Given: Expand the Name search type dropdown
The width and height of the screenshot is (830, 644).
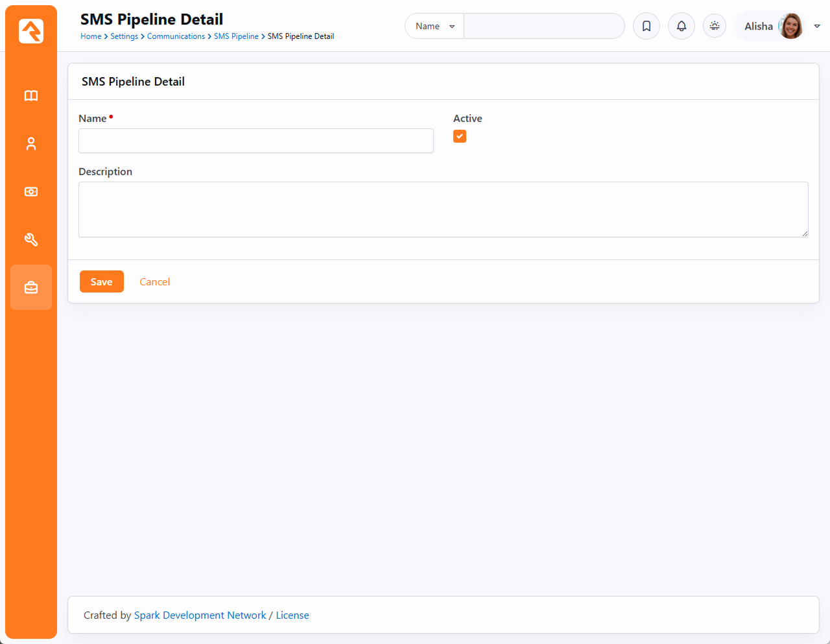Looking at the screenshot, I should (434, 26).
